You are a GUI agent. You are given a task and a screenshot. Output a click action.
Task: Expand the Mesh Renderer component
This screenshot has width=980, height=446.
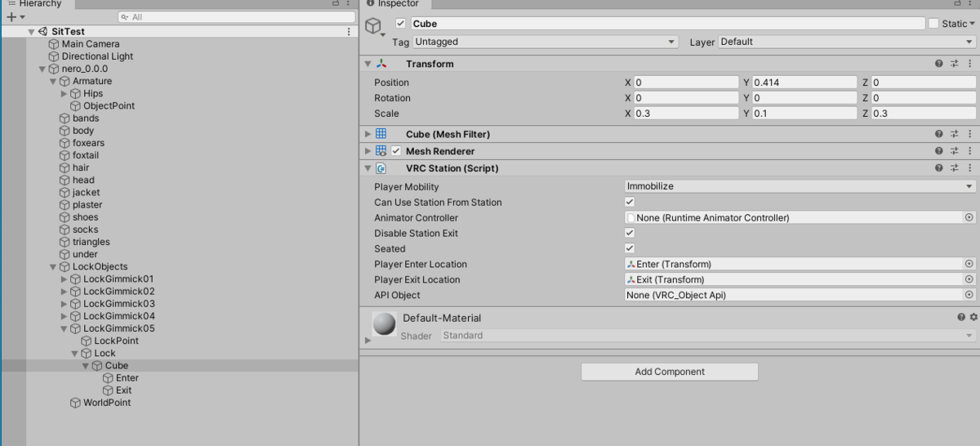point(367,151)
